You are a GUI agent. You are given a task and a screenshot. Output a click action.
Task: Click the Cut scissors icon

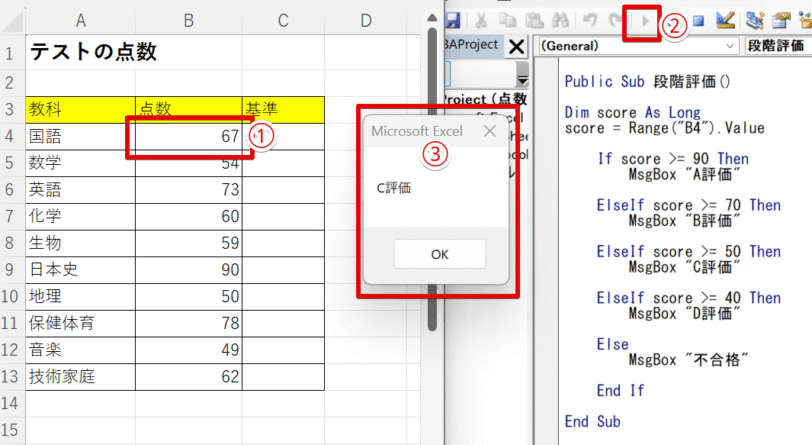click(482, 20)
